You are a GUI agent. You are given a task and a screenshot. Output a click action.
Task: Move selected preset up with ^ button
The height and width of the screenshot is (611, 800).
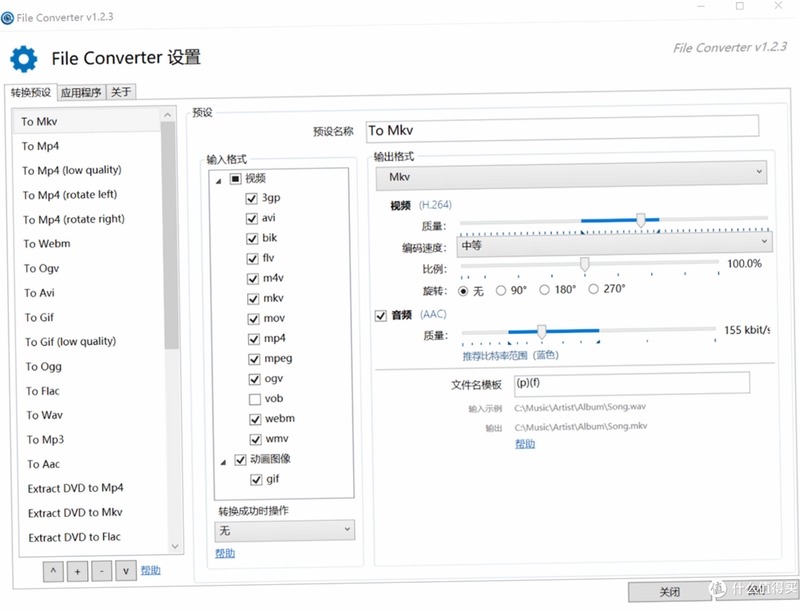click(x=53, y=571)
